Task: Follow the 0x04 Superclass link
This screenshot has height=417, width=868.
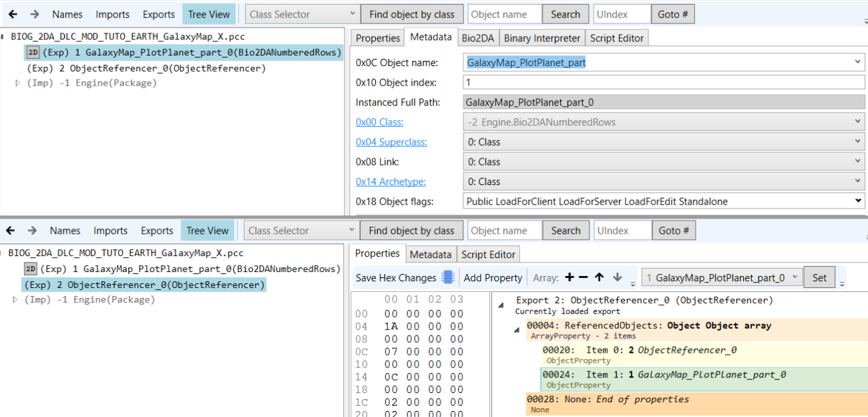Action: pos(391,142)
